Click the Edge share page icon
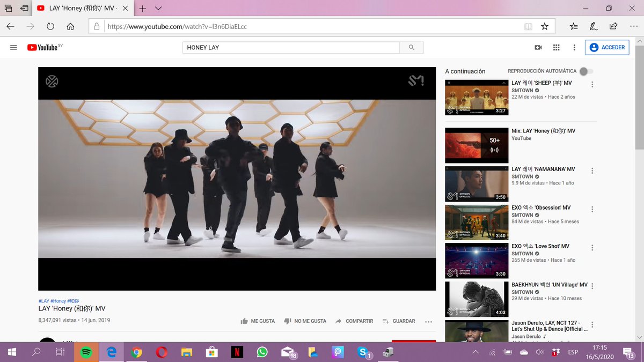 tap(613, 26)
